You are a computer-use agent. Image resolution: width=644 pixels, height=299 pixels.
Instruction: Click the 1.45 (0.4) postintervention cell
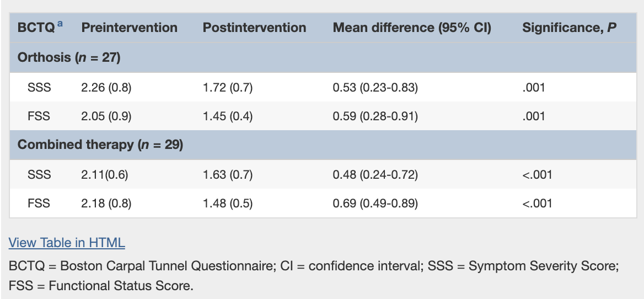point(228,116)
